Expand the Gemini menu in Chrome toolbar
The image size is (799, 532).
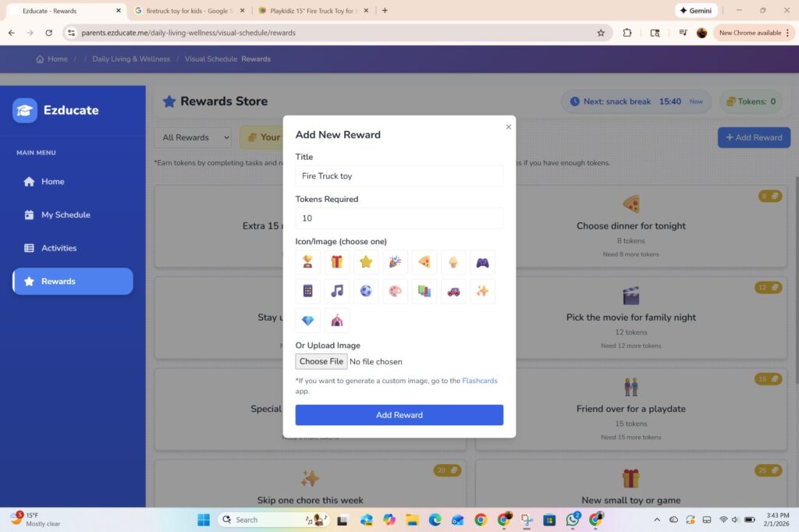point(694,12)
